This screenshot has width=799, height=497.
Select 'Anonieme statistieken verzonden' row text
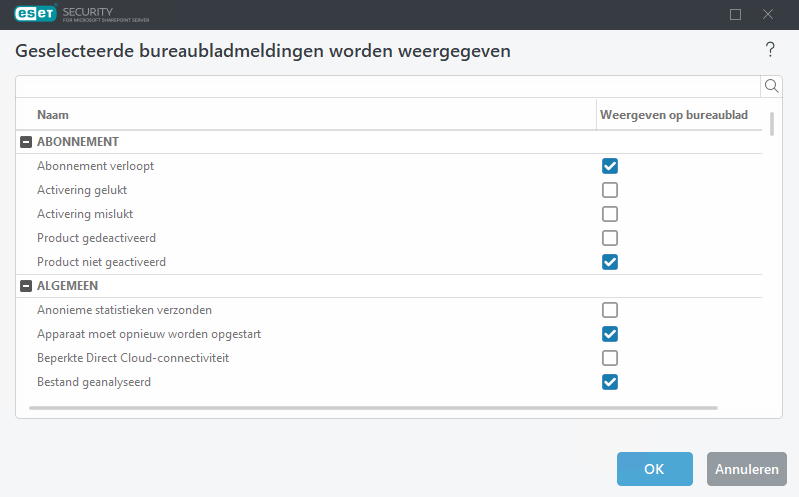(124, 309)
